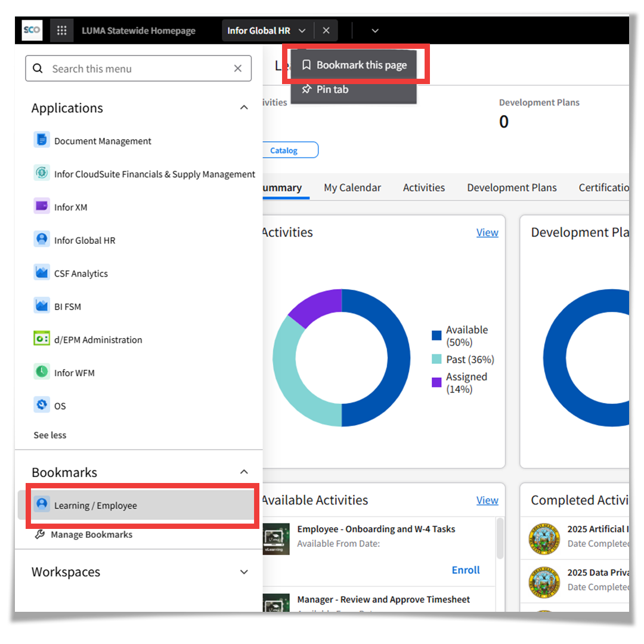Open the Summary tab

[x=282, y=188]
